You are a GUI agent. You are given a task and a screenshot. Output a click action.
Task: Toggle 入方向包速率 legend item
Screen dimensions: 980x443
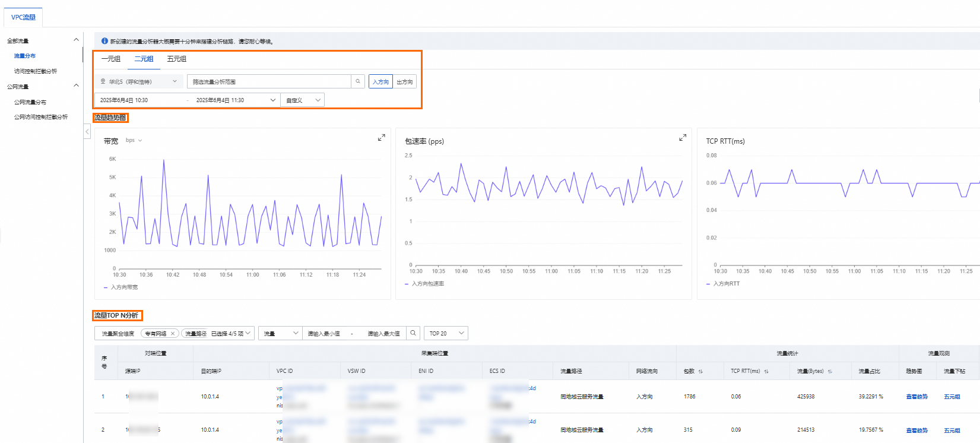(425, 284)
